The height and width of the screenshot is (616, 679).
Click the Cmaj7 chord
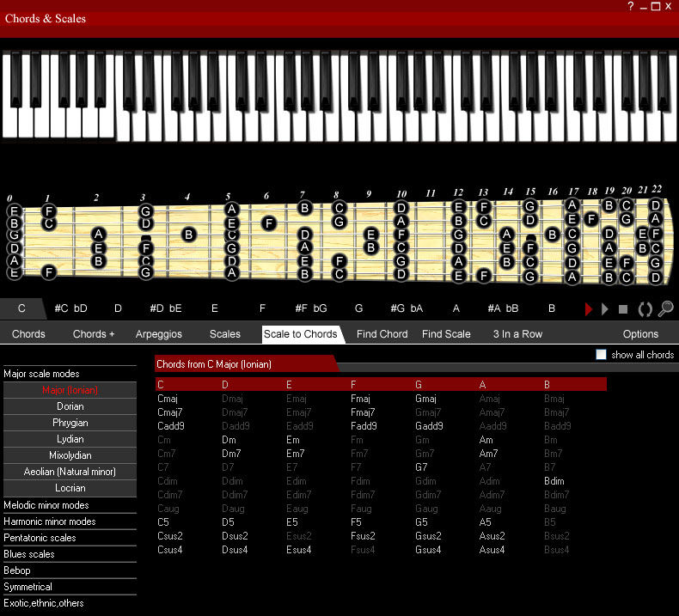click(x=170, y=412)
